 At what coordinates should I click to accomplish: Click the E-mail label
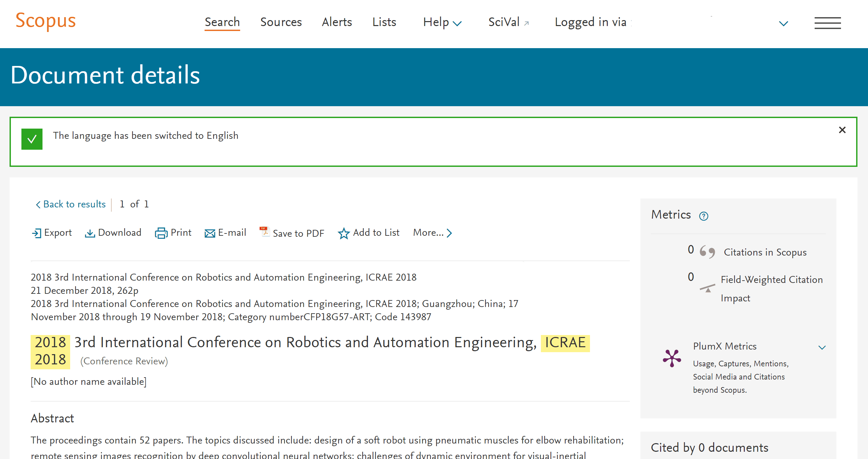point(232,232)
